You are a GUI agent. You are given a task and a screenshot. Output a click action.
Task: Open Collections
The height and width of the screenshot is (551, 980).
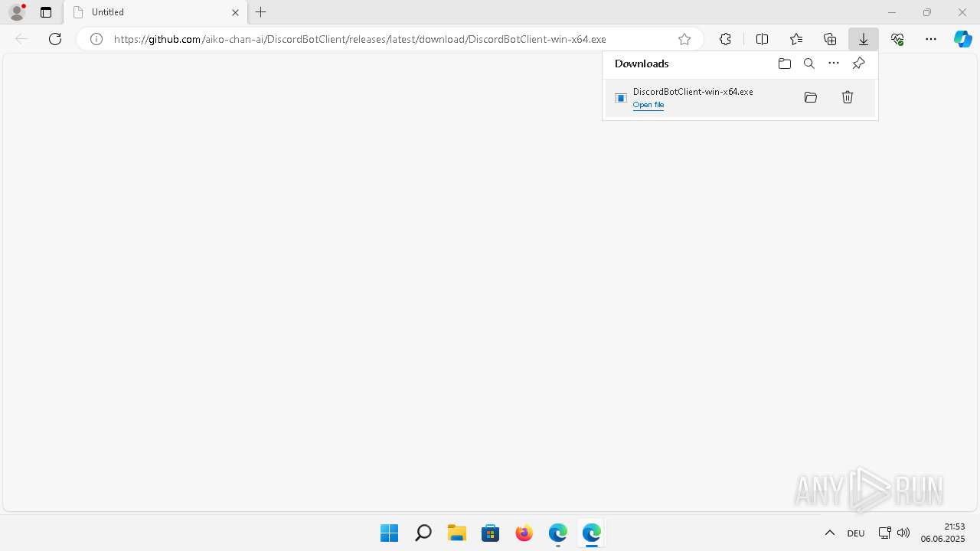click(830, 39)
